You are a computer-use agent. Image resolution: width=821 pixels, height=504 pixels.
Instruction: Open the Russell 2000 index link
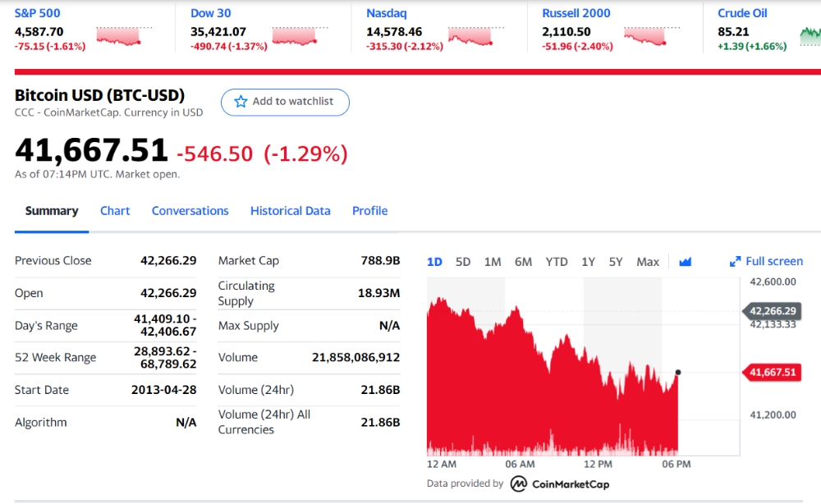[576, 13]
